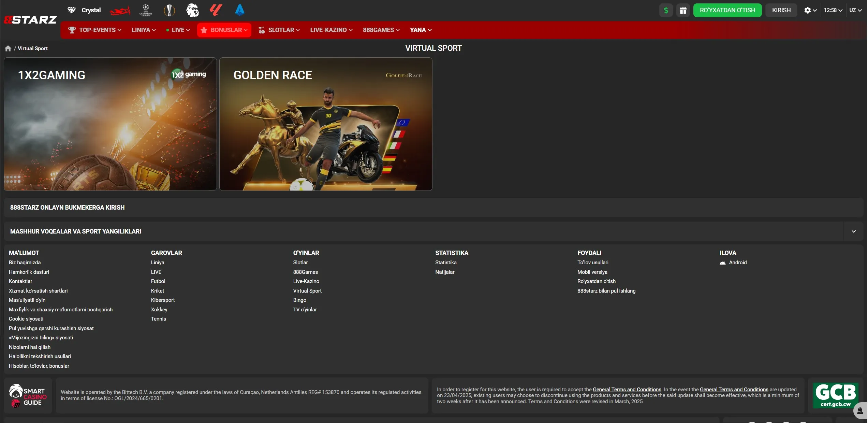This screenshot has width=868, height=423.
Task: Open the TV o'yinlar footer link
Action: [305, 310]
